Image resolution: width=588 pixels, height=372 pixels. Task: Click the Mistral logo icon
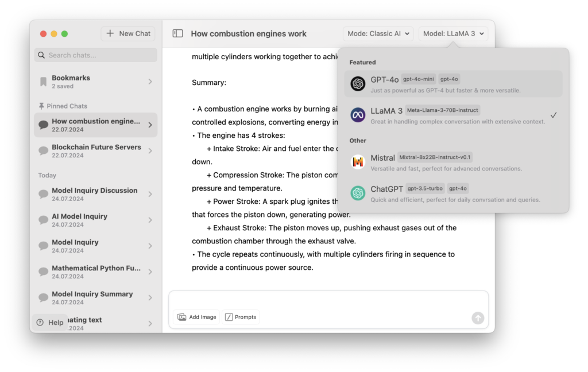(358, 162)
